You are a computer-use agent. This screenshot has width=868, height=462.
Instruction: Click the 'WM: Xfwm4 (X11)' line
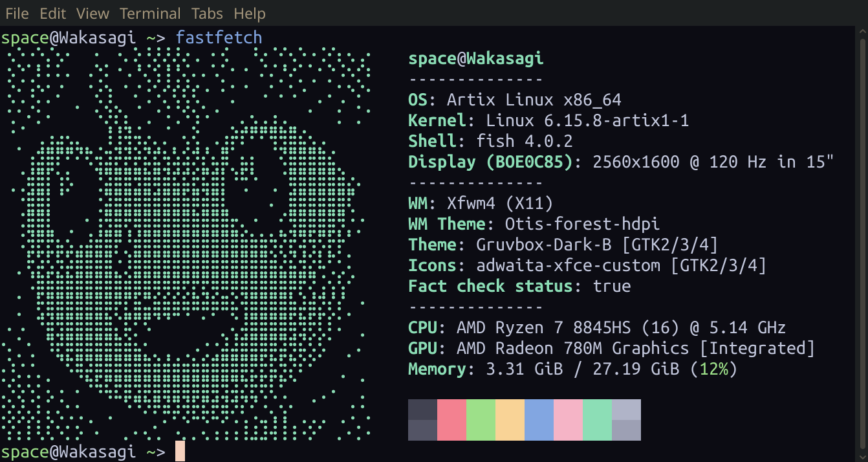tap(481, 204)
